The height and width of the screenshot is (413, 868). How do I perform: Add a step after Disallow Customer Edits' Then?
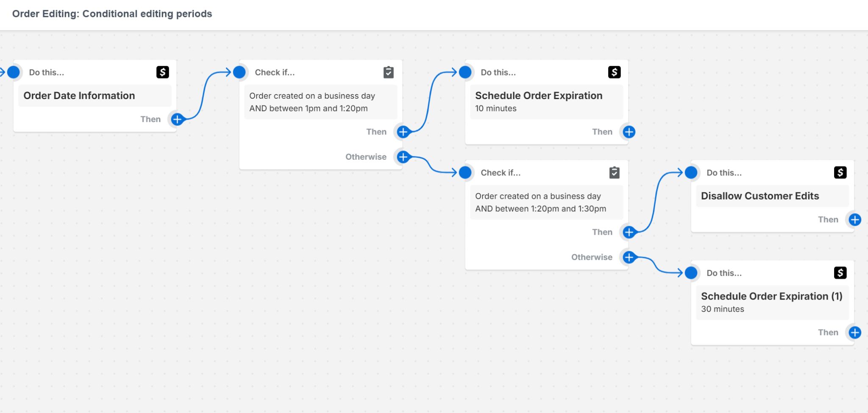[x=854, y=219]
